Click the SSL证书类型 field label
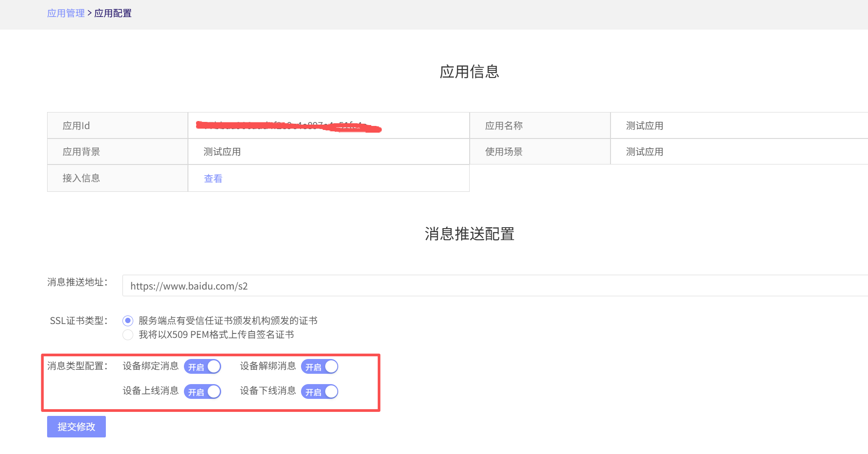868x454 pixels. pos(79,321)
